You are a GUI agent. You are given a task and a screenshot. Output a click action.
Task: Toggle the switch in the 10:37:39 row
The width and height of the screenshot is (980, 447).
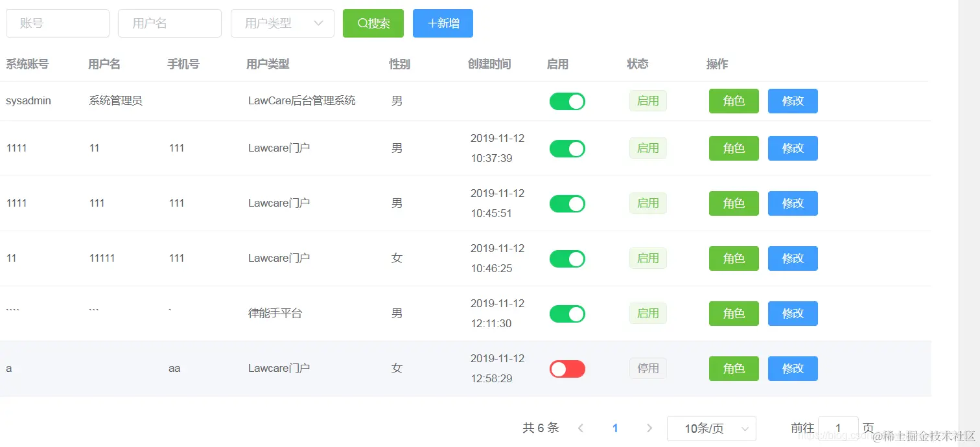[x=567, y=149]
